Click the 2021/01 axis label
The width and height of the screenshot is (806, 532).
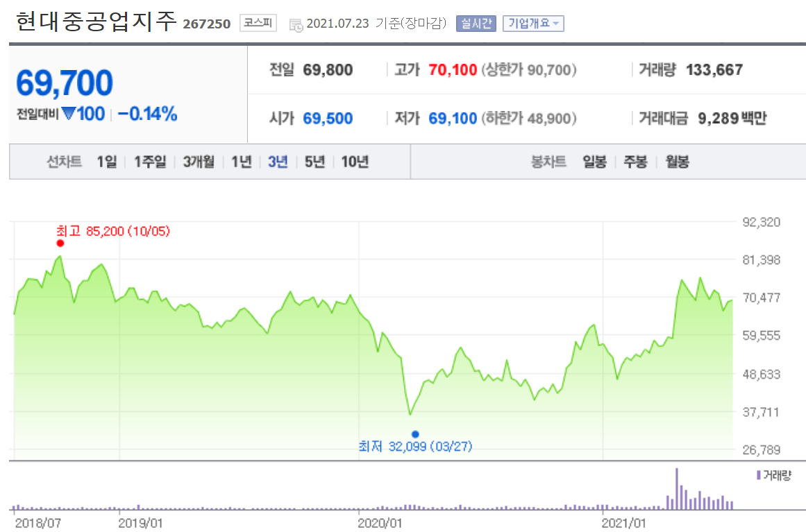click(623, 523)
